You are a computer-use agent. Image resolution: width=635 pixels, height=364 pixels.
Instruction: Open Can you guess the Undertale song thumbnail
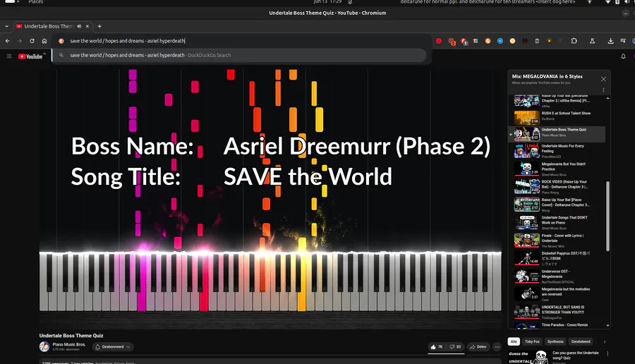(x=528, y=357)
